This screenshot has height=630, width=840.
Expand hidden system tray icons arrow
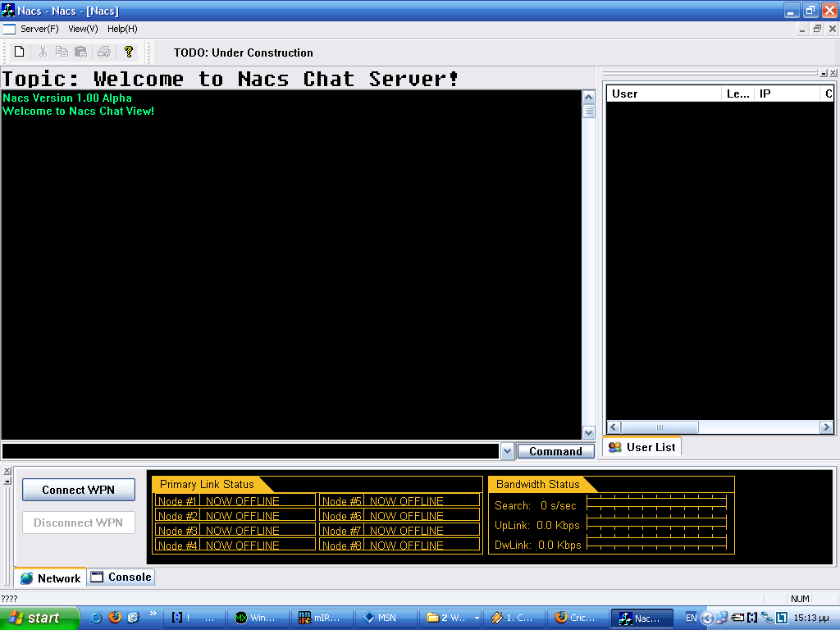[707, 618]
